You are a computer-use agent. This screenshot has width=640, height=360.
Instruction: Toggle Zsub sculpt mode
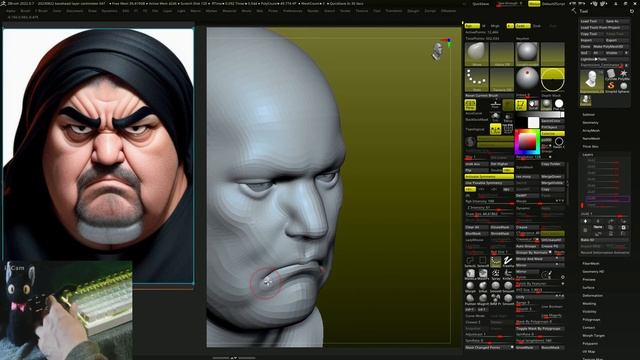537,26
